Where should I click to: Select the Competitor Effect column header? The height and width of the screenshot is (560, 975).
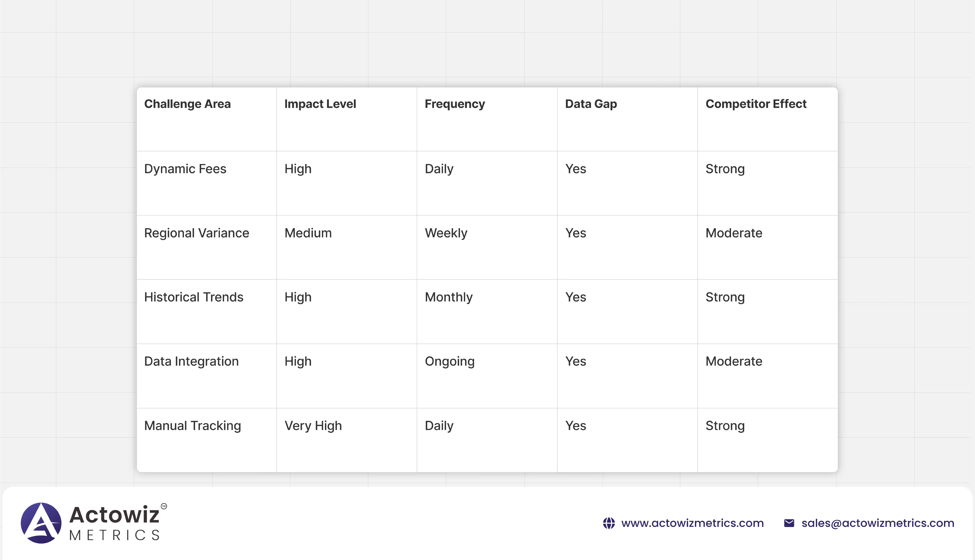tap(756, 104)
